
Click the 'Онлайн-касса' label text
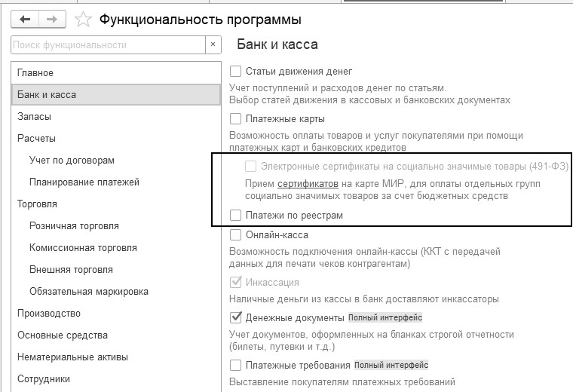(x=277, y=234)
